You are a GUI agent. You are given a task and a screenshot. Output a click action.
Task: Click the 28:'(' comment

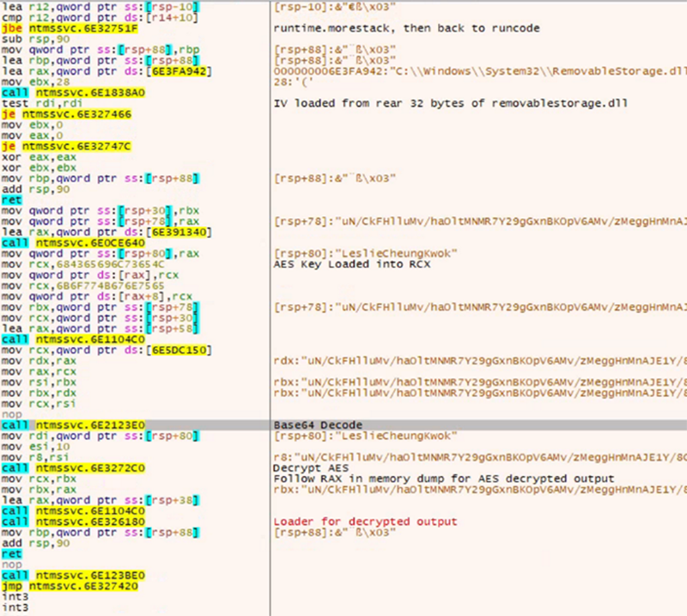click(293, 82)
